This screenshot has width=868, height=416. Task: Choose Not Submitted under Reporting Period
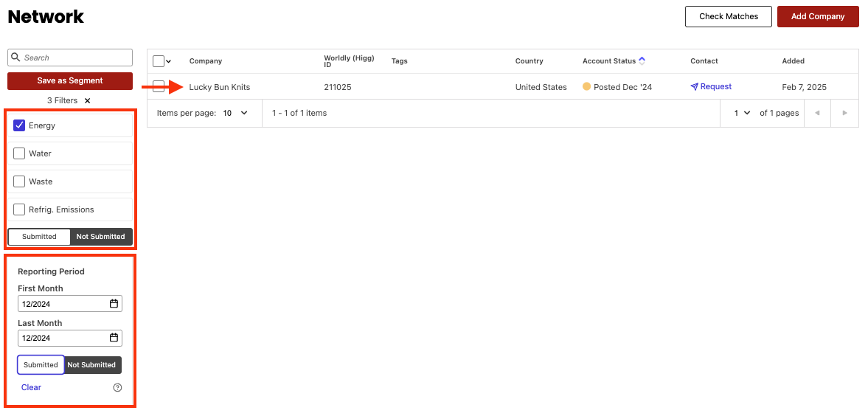pos(92,365)
